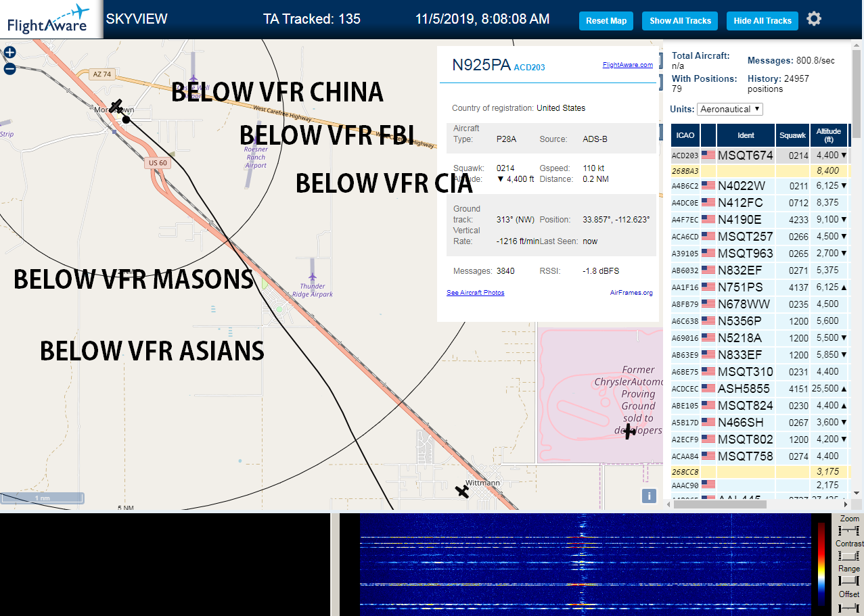Select the N678WW aircraft row
This screenshot has height=616, width=864.
pos(760,304)
